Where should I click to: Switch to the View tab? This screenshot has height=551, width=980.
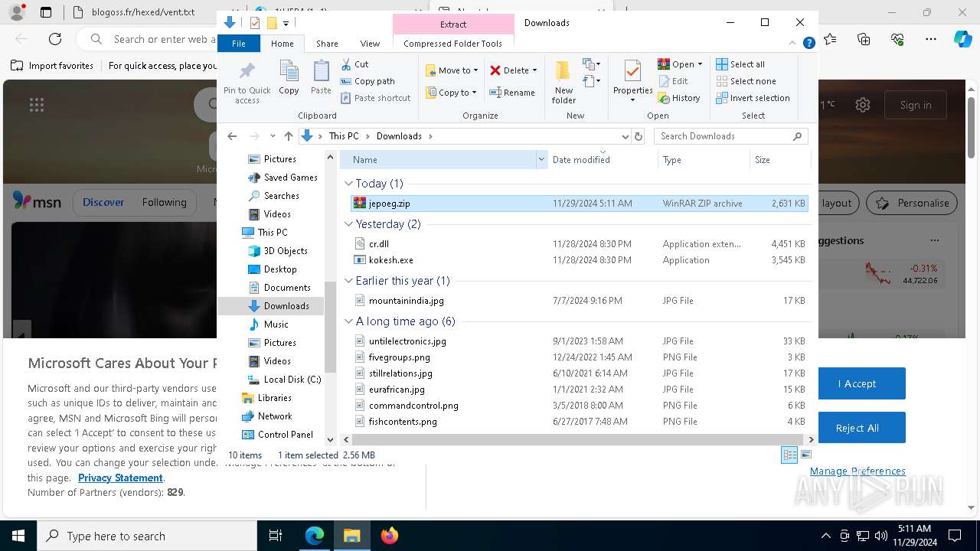pyautogui.click(x=370, y=44)
